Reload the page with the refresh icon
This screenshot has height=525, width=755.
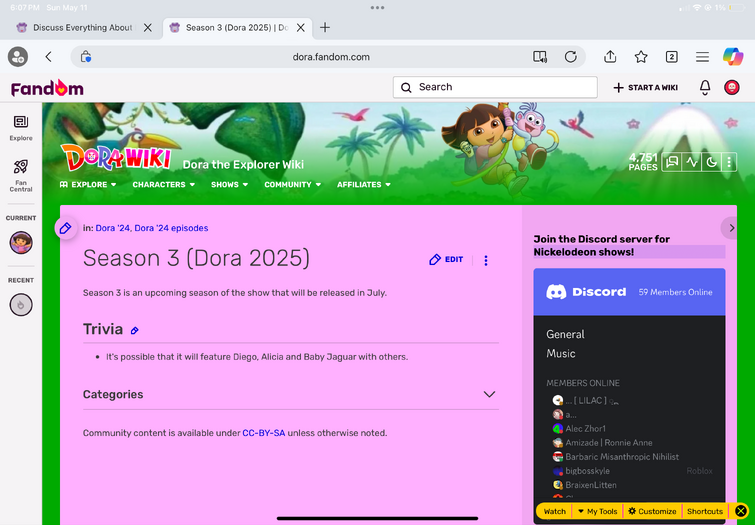[571, 57]
